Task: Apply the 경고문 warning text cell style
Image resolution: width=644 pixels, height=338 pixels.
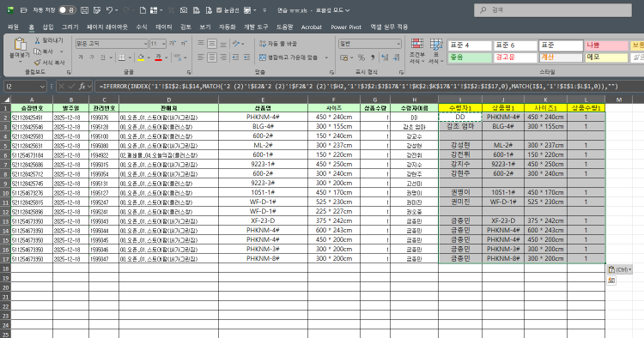Action: tap(515, 57)
